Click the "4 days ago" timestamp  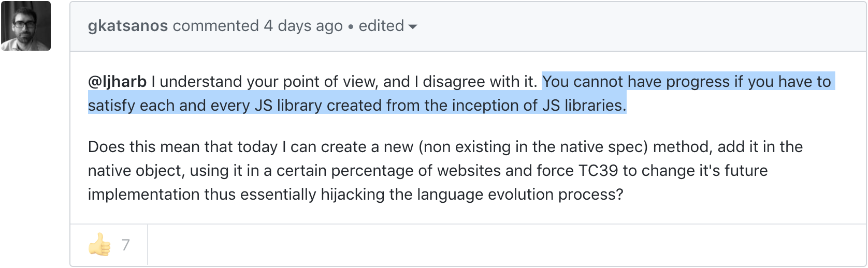303,26
